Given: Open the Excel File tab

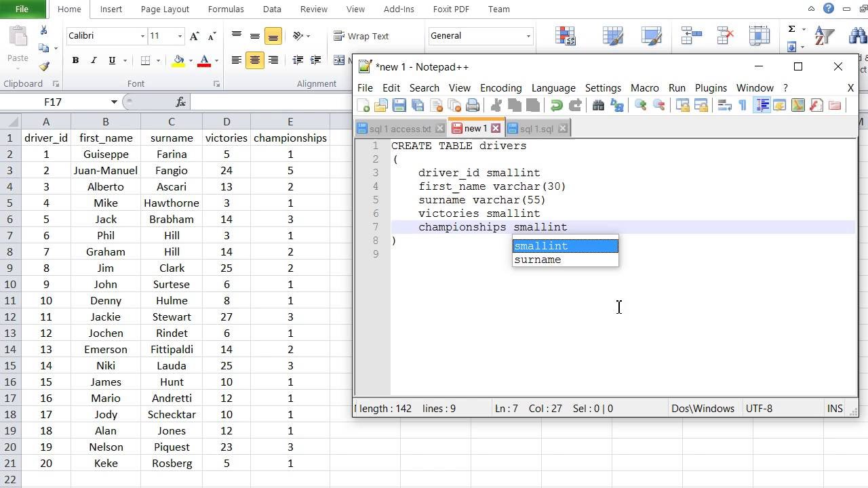Looking at the screenshot, I should (x=22, y=9).
